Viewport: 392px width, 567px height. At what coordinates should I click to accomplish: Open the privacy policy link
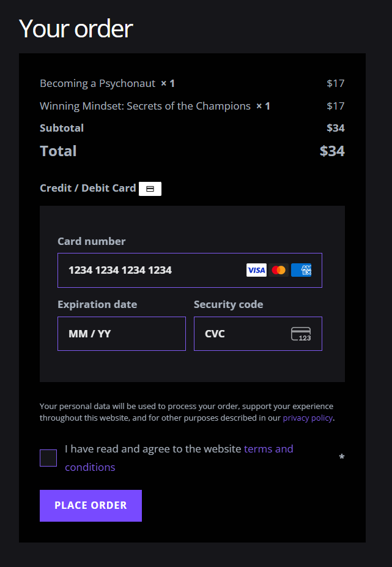coord(308,418)
